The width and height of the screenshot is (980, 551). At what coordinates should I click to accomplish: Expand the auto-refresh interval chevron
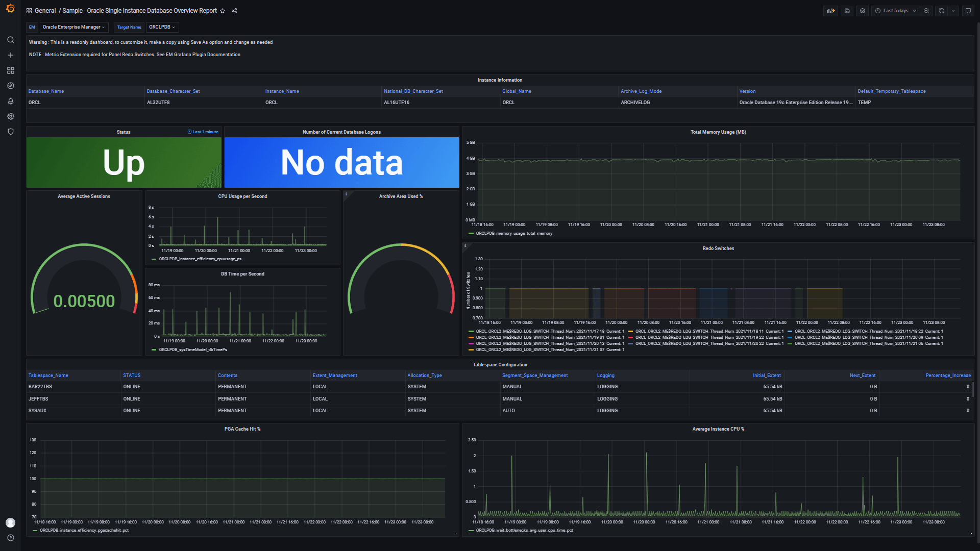[953, 10]
